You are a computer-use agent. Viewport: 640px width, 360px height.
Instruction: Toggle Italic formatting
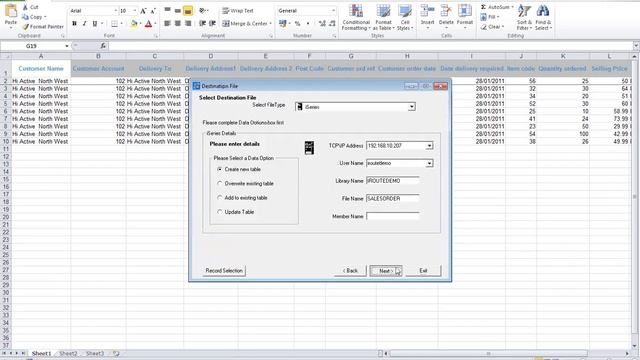(84, 24)
